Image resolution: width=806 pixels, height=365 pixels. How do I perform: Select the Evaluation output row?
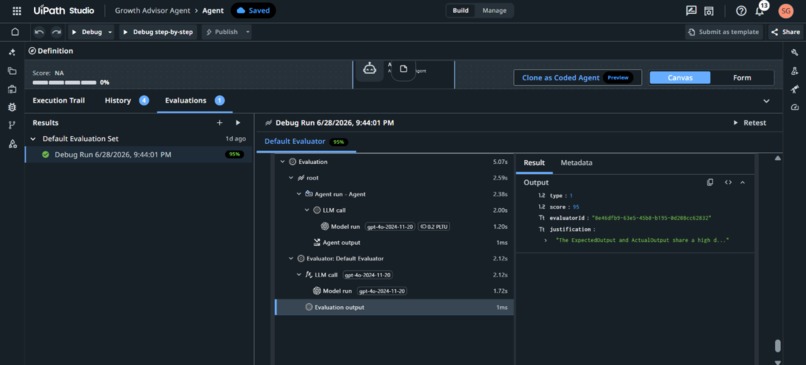[x=394, y=307]
